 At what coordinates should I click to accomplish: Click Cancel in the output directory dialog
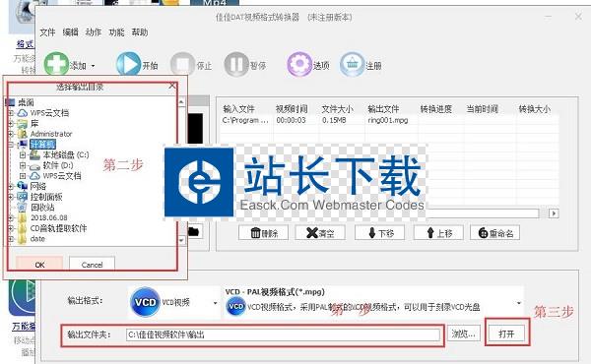pos(92,265)
